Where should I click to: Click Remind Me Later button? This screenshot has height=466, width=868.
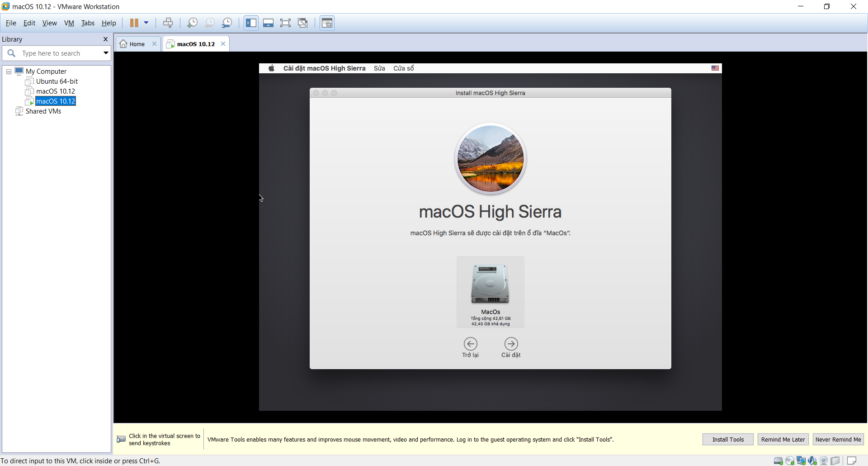tap(783, 439)
